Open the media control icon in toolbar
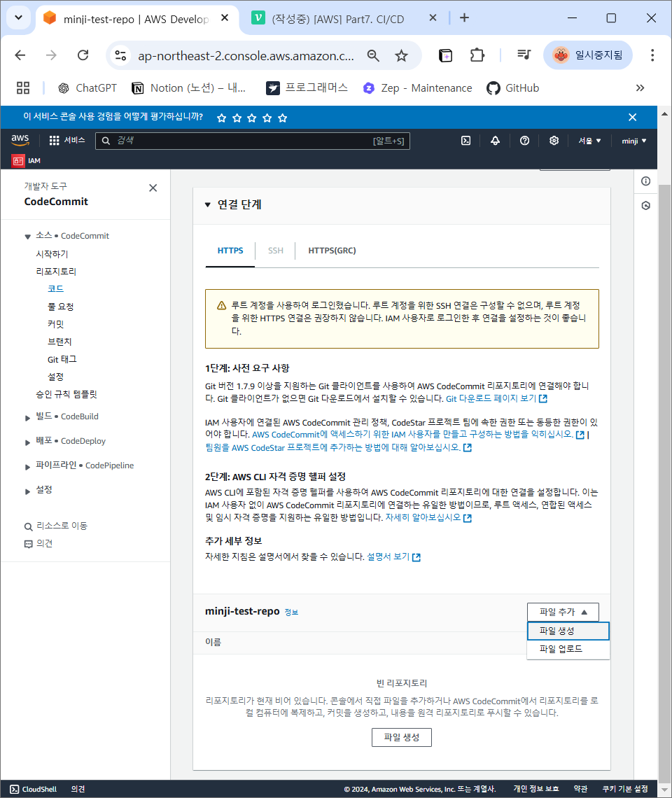672x798 pixels. click(x=524, y=55)
